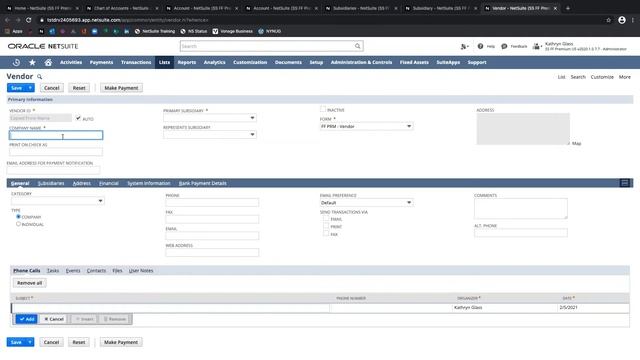Screen dimensions: 640x360
Task: Check the Inactive checkbox
Action: coord(323,109)
